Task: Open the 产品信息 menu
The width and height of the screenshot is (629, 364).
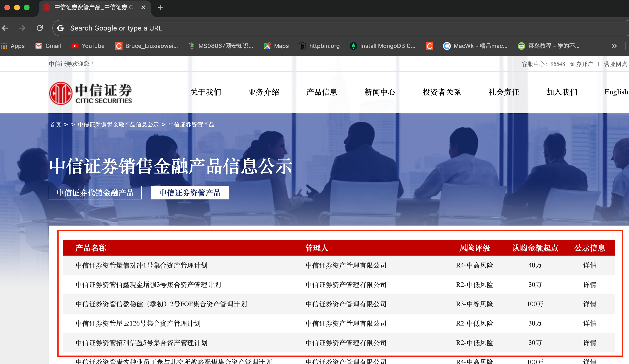Action: tap(322, 92)
